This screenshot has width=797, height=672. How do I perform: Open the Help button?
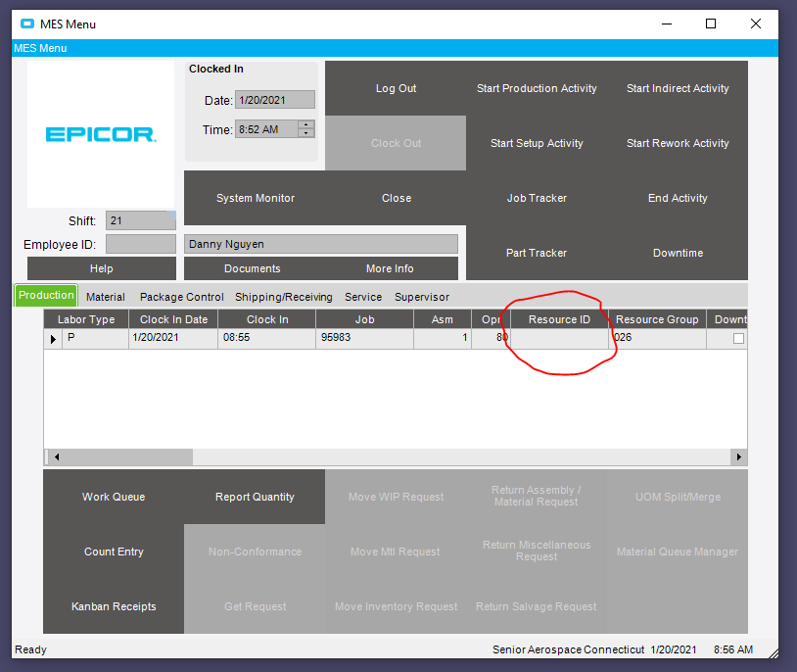point(102,268)
